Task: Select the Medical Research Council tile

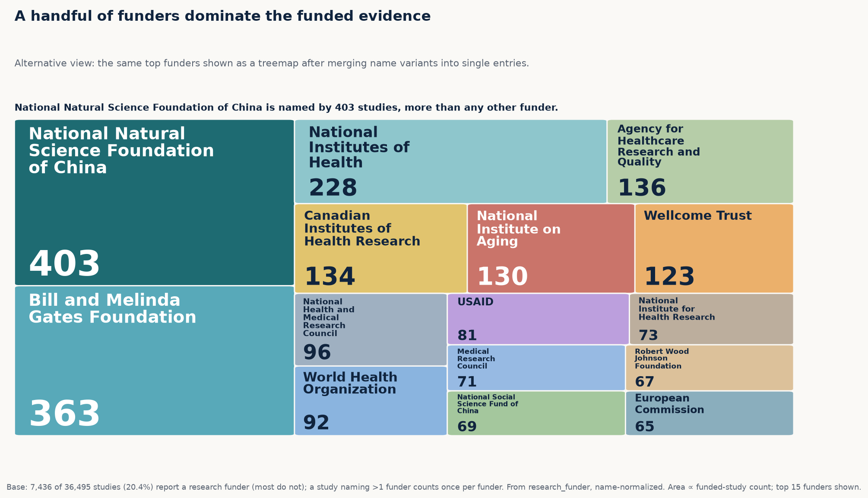Action: pos(536,368)
